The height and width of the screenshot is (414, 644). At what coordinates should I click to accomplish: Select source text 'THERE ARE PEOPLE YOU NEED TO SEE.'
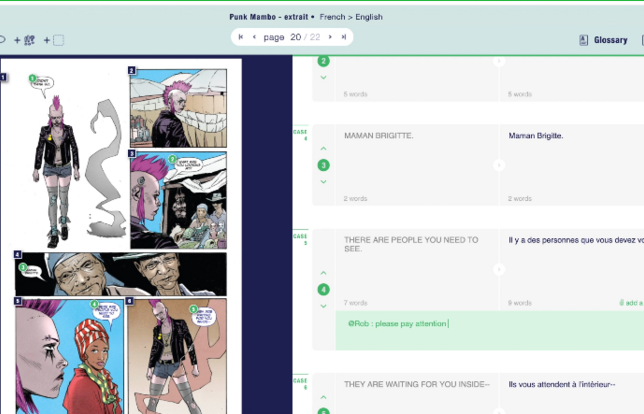point(411,244)
